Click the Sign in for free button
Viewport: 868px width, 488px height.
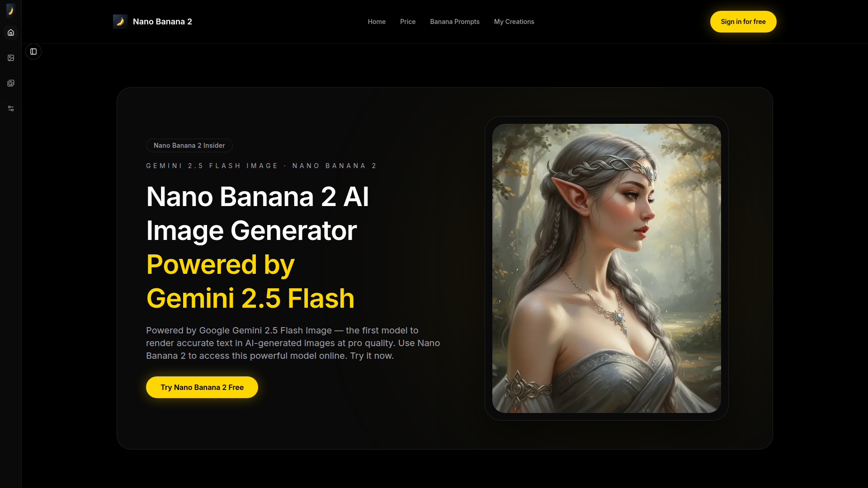pos(743,22)
